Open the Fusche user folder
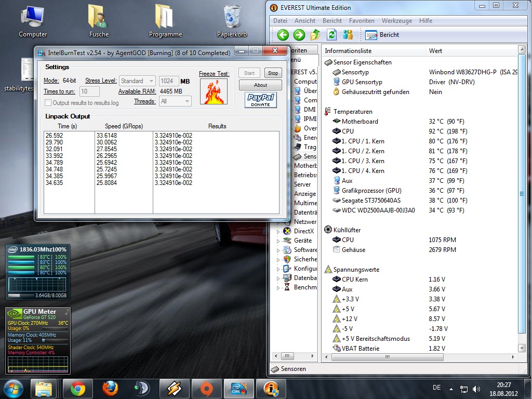Viewport: 532px width, 399px height. pyautogui.click(x=99, y=21)
